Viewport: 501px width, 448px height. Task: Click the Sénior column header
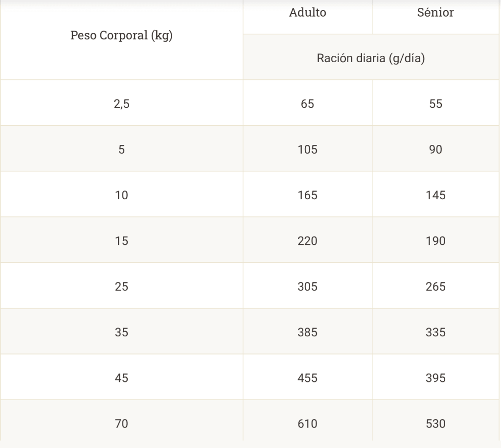[435, 13]
